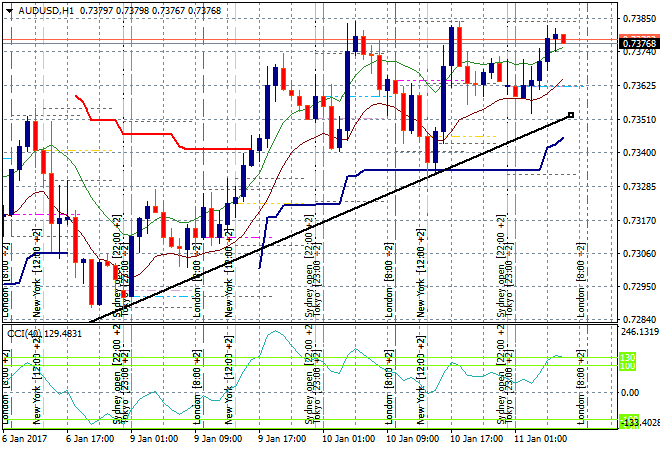Select the teal CCI oscillator line
Viewport: 660px width, 450px height.
tap(275, 331)
